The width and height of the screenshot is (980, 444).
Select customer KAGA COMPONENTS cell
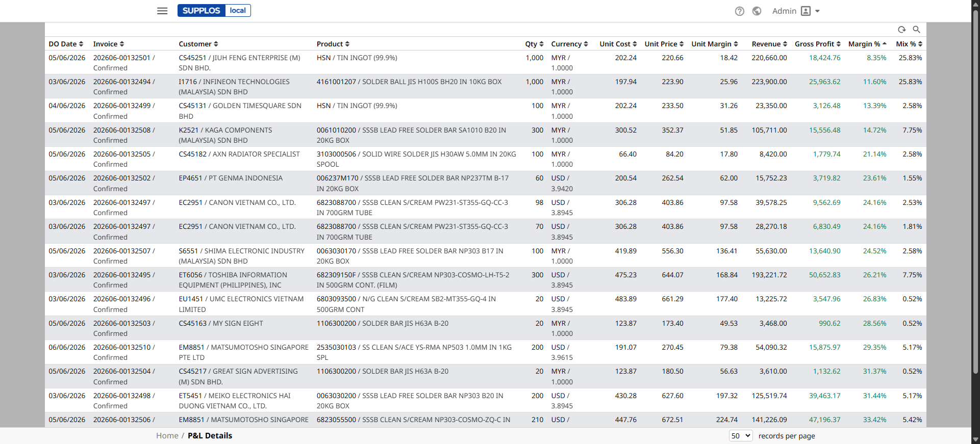244,135
